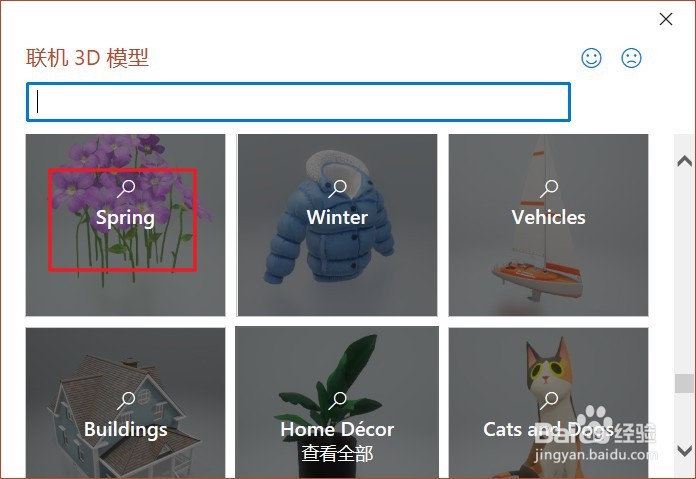
Task: Choose the Buildings category label
Action: 126,429
